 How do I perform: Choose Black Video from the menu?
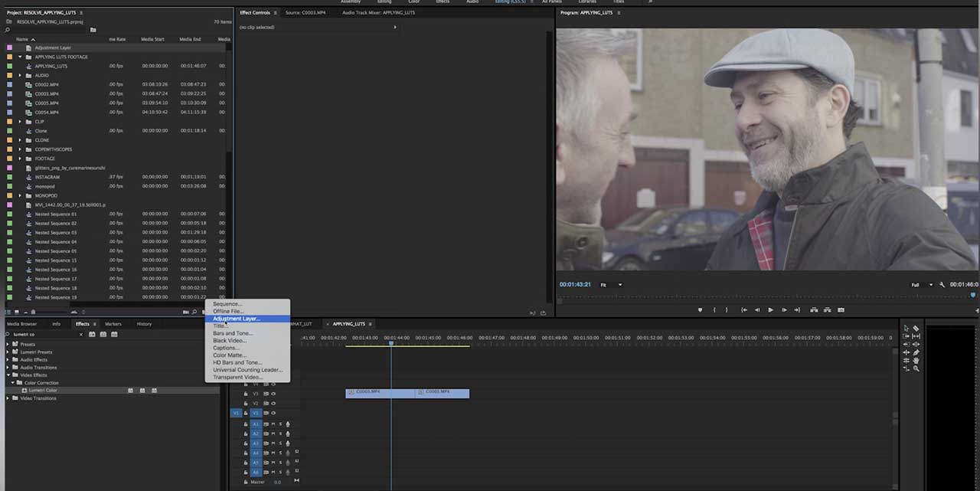[247, 340]
